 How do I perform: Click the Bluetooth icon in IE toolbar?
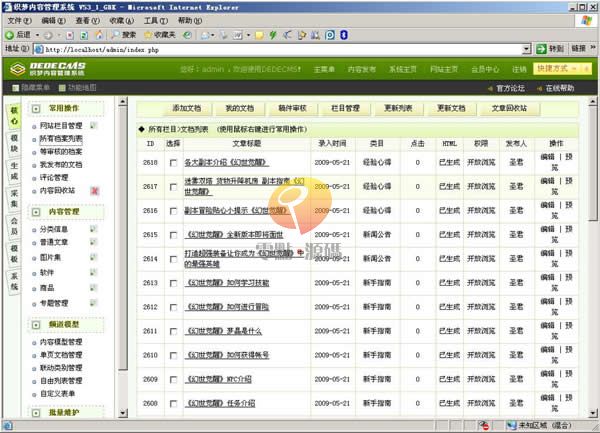(344, 35)
